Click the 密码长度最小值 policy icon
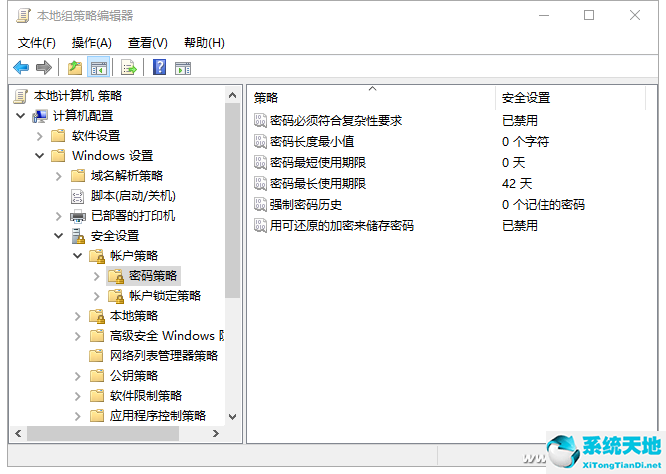This screenshot has width=666, height=474. click(260, 141)
